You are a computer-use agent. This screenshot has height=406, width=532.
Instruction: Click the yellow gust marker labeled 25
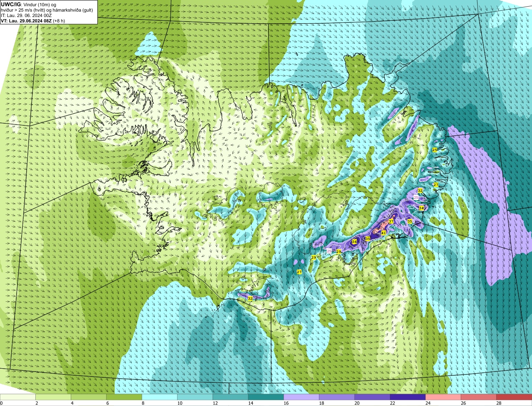click(x=435, y=150)
